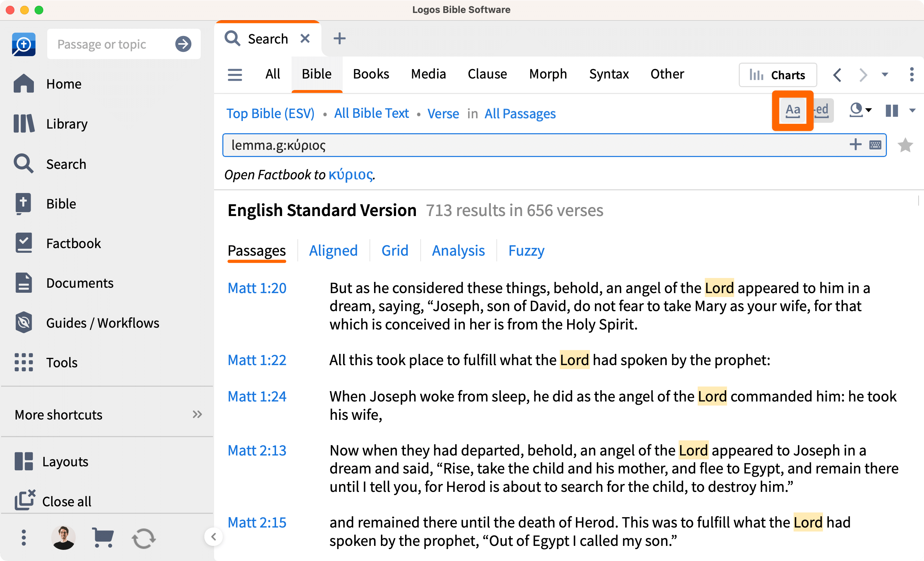Switch to the Syntax search type

(x=609, y=74)
